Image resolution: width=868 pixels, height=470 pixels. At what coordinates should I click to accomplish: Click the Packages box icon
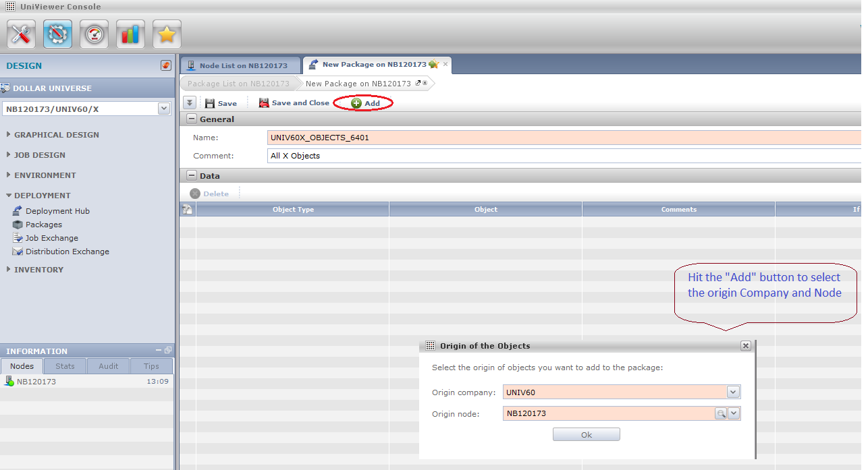(x=18, y=225)
